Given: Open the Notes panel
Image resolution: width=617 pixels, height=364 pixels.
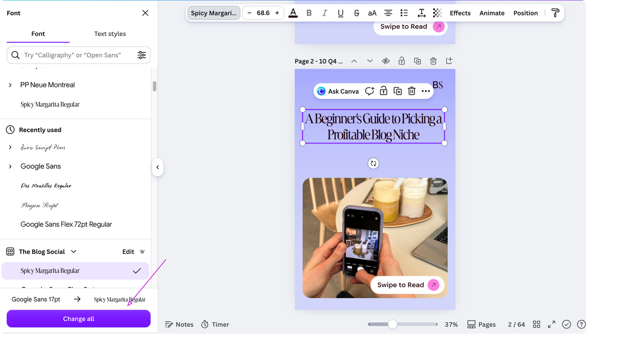Looking at the screenshot, I should (180, 324).
